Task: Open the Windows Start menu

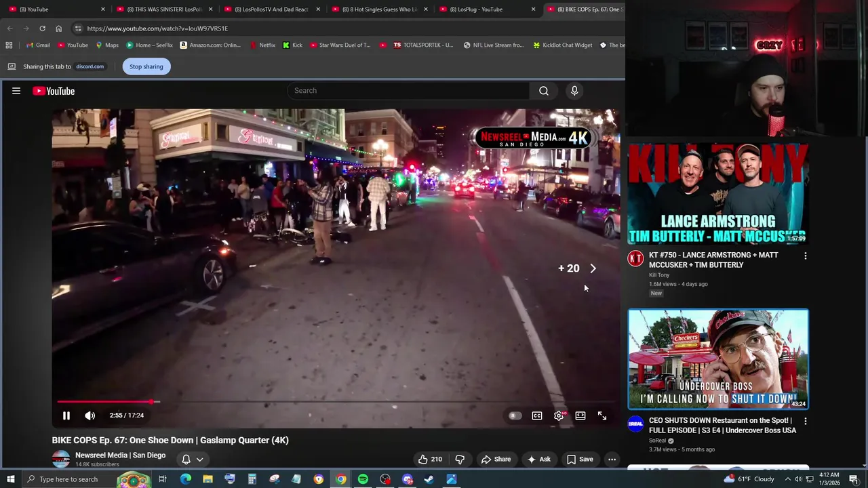Action: tap(11, 479)
